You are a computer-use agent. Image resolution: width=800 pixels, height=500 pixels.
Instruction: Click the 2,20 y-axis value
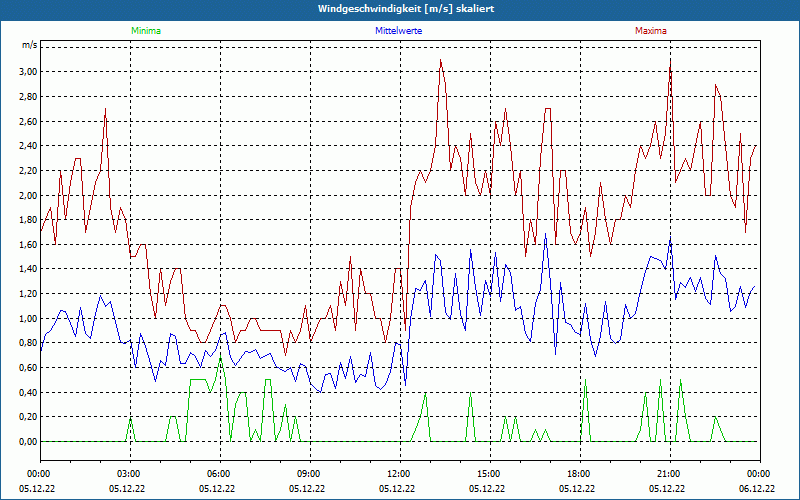pyautogui.click(x=29, y=170)
